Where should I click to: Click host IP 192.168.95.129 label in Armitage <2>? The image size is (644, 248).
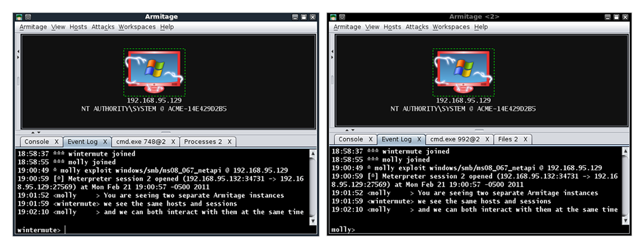coord(464,100)
